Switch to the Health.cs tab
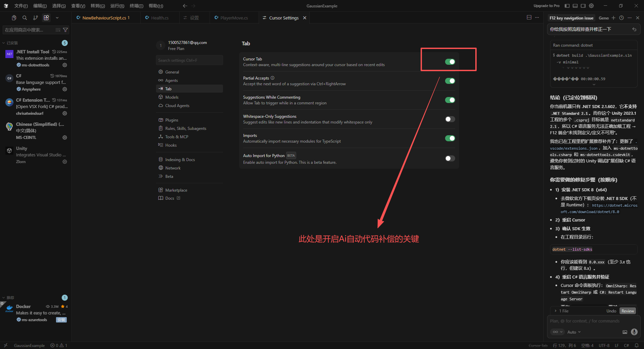The image size is (644, 349). point(160,18)
